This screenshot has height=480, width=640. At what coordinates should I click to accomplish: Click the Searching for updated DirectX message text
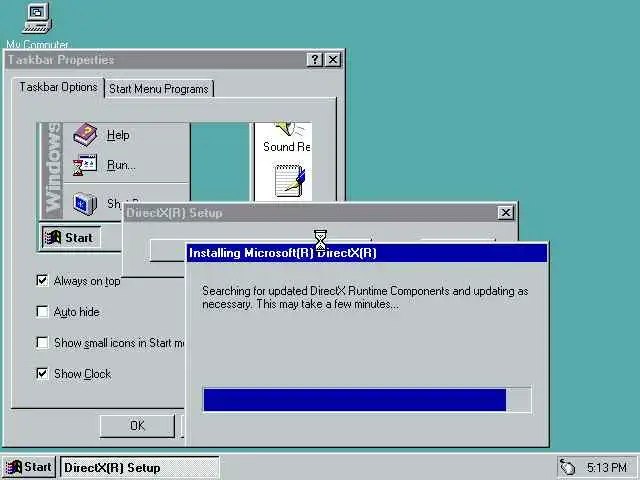(x=365, y=298)
